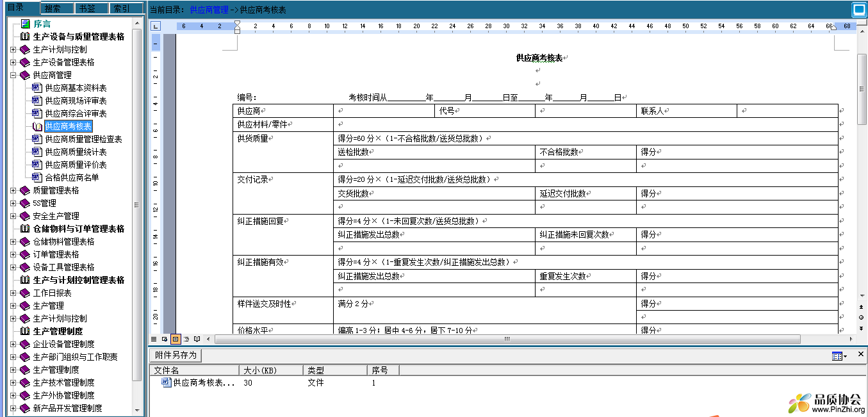Click the blue window icon at top right

click(x=859, y=10)
